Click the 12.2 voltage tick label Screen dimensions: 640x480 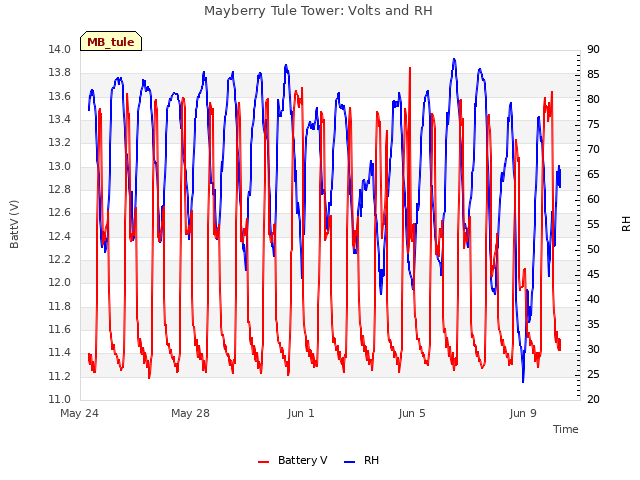tap(60, 259)
